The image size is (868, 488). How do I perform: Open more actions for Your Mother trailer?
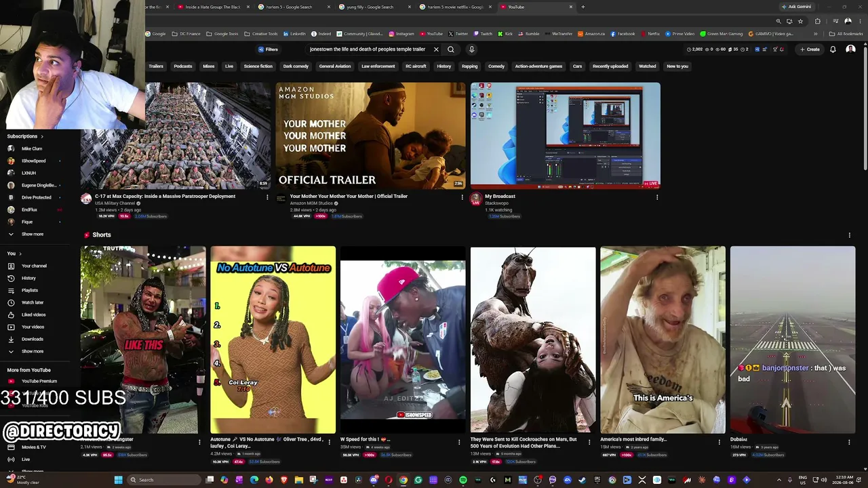tap(462, 197)
